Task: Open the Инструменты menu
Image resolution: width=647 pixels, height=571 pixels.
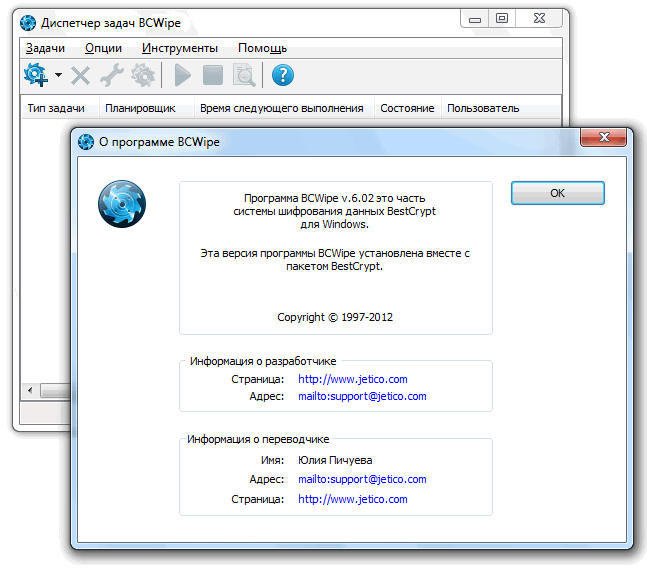Action: (x=180, y=48)
